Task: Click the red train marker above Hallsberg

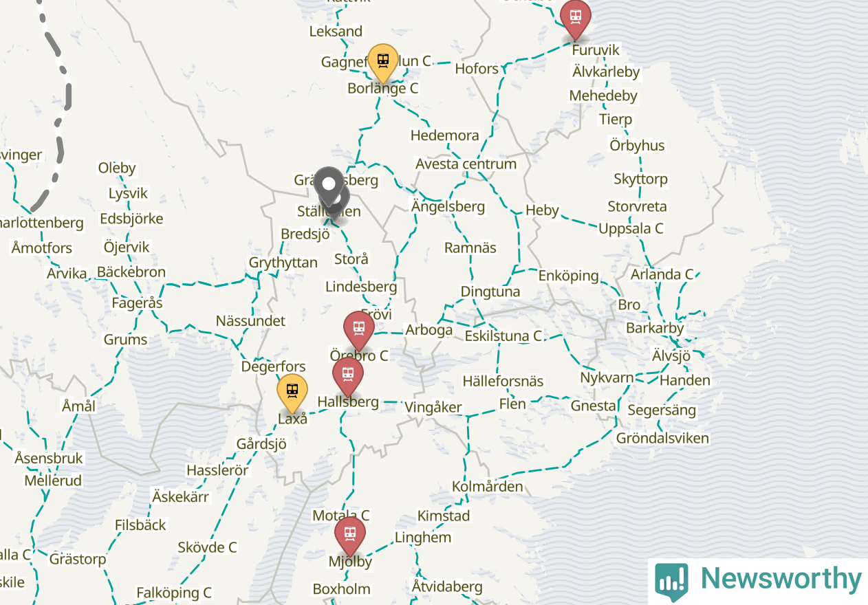Action: pos(347,375)
